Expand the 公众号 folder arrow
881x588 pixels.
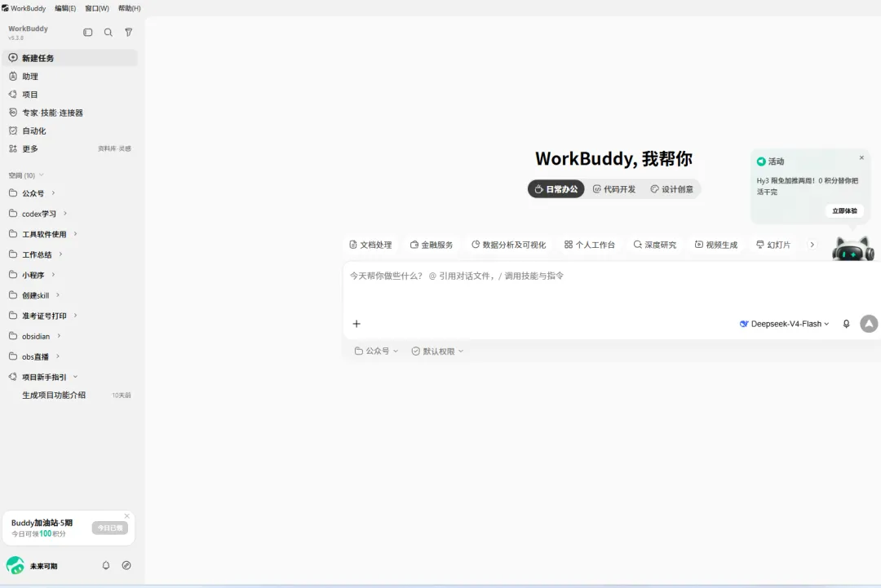(x=53, y=193)
